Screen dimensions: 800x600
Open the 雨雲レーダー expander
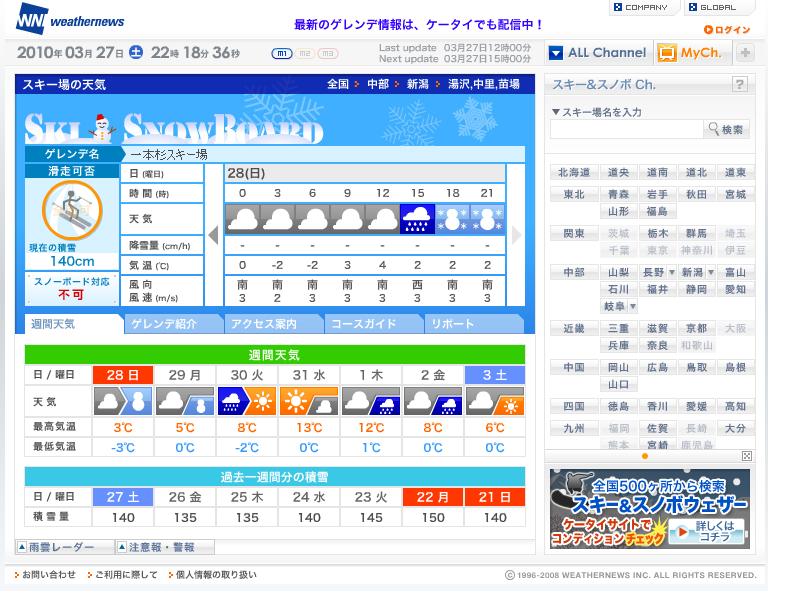tap(64, 547)
